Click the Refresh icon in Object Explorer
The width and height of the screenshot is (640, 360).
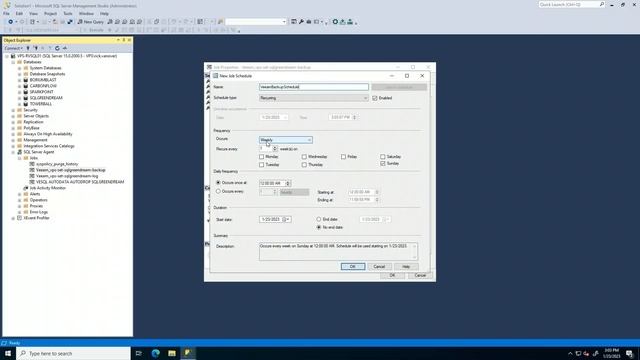57,48
